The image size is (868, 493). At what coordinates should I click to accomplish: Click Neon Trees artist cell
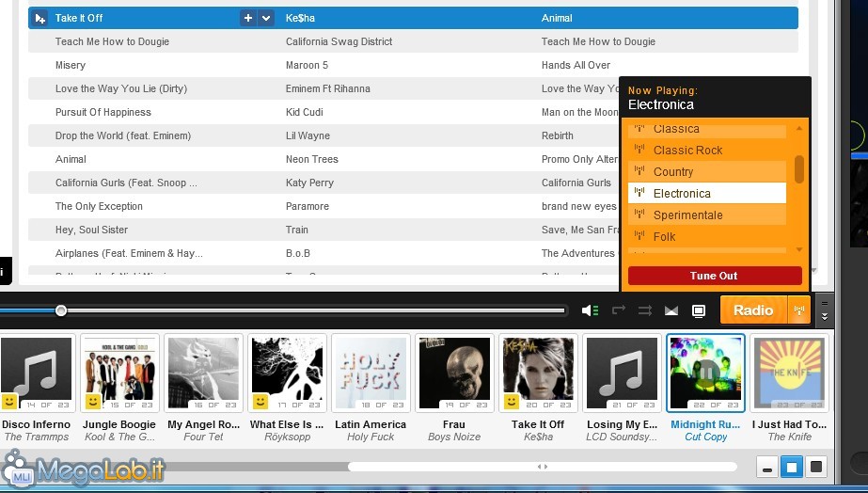[x=311, y=160]
